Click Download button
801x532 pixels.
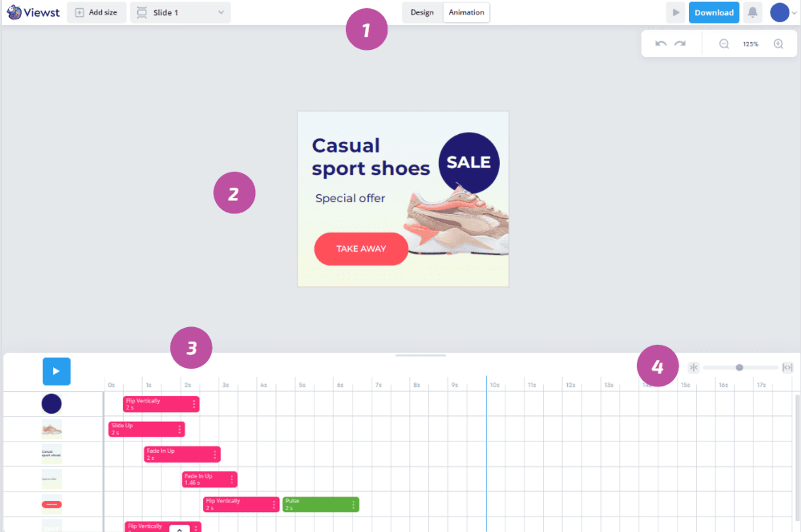coord(713,12)
